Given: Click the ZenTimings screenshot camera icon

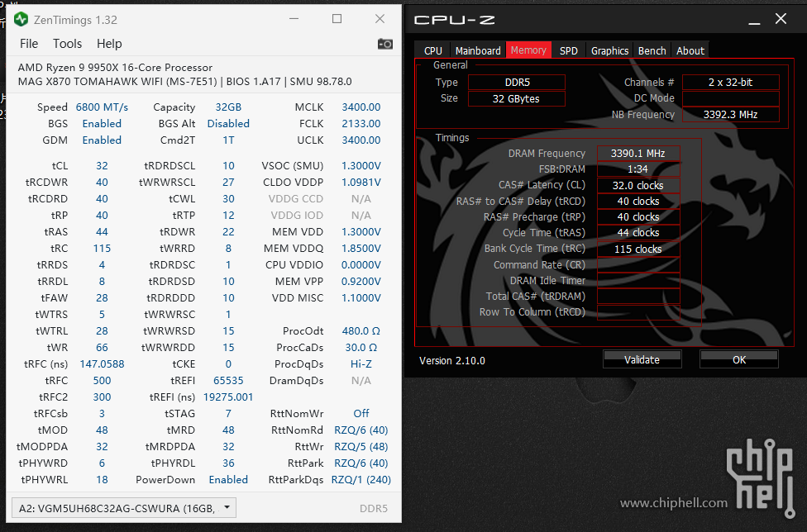Looking at the screenshot, I should point(385,45).
